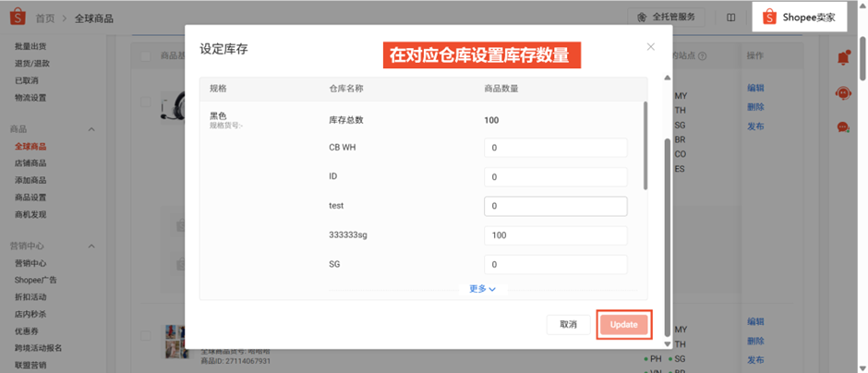Click 发布 for the first product row
The width and height of the screenshot is (868, 373).
point(755,126)
